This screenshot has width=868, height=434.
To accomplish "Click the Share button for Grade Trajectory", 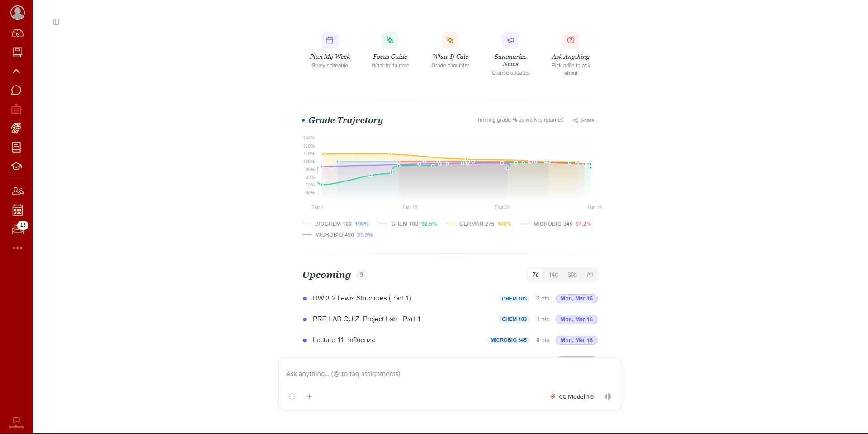I will coord(584,120).
